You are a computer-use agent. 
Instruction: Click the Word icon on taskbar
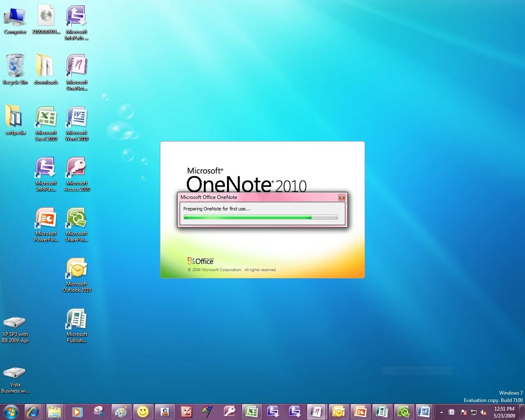coord(425,411)
